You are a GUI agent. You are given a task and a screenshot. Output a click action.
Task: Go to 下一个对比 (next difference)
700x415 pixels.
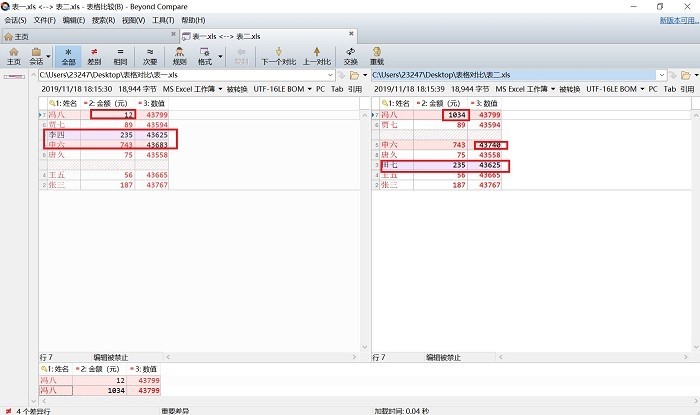279,56
